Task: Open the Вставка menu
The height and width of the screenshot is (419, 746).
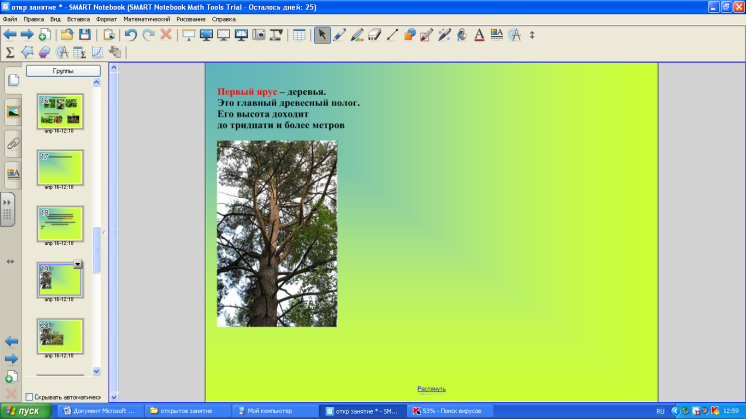Action: [x=79, y=19]
